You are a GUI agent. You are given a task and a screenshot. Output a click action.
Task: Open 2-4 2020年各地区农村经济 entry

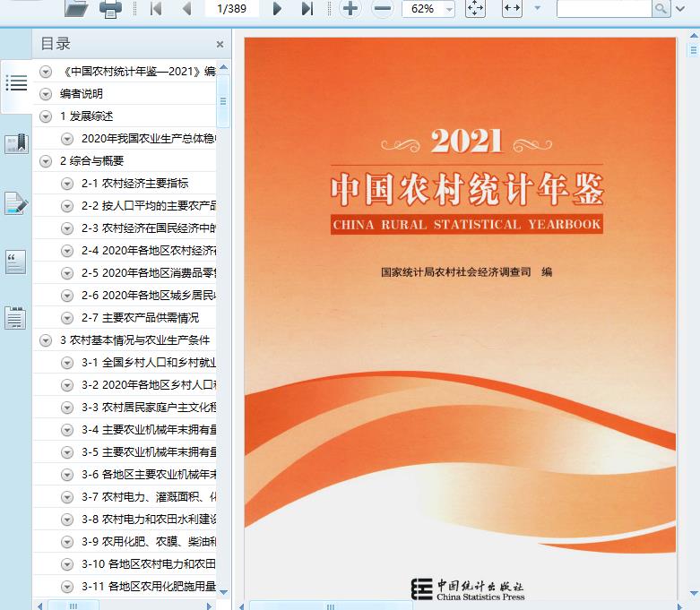pos(149,251)
